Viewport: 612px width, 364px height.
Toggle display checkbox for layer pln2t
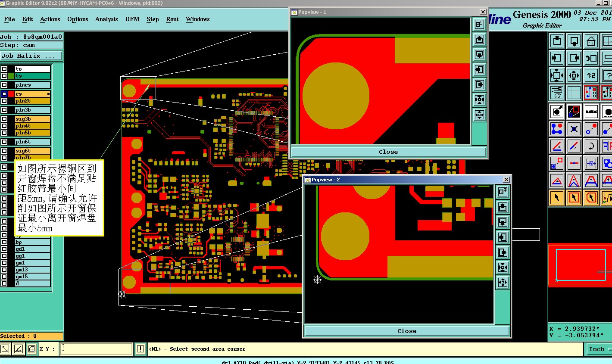4,101
